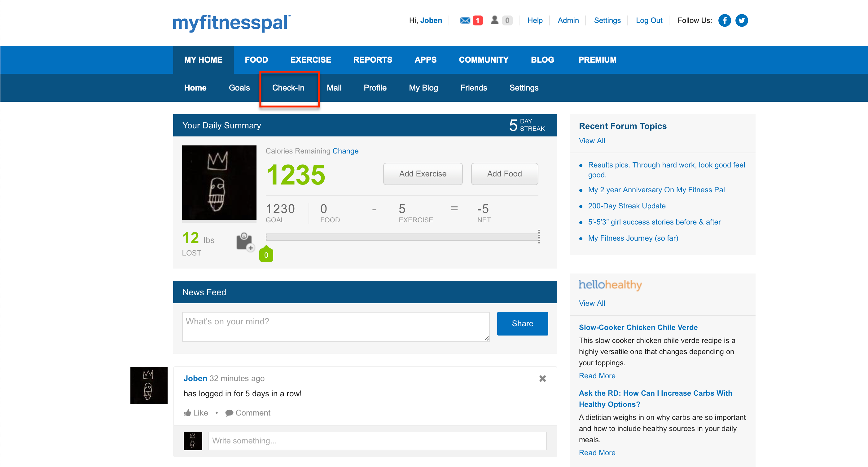The image size is (868, 467).
Task: Click the Share button on News Feed
Action: (522, 324)
